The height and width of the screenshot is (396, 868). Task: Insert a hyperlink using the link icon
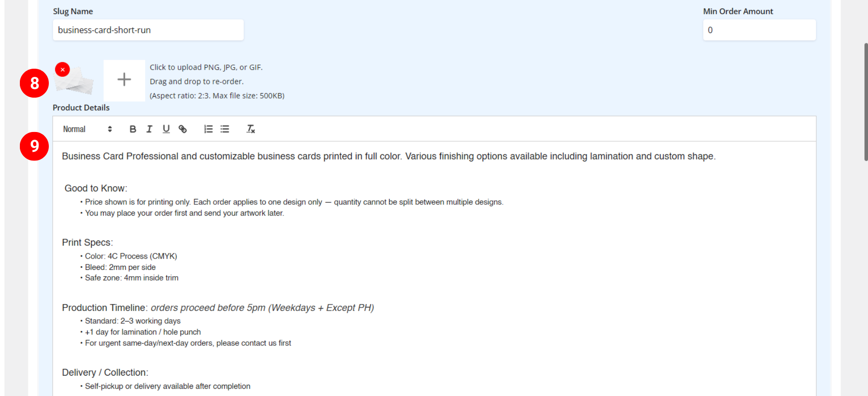click(183, 129)
